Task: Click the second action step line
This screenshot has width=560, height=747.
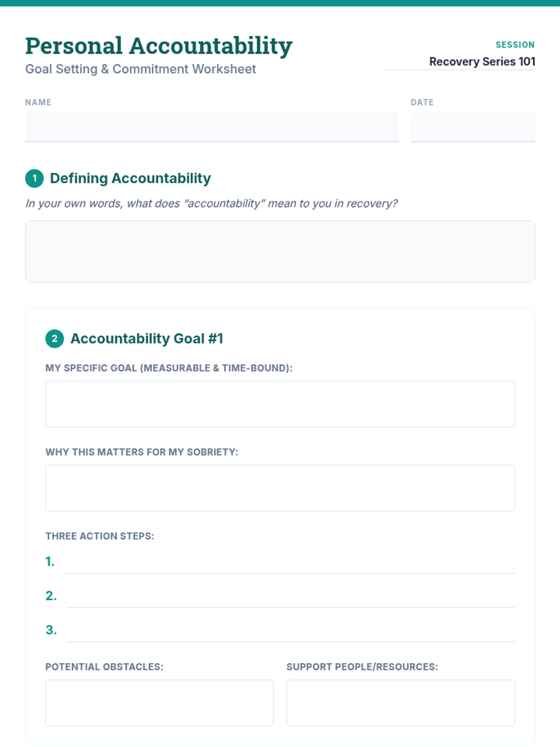Action: [290, 598]
